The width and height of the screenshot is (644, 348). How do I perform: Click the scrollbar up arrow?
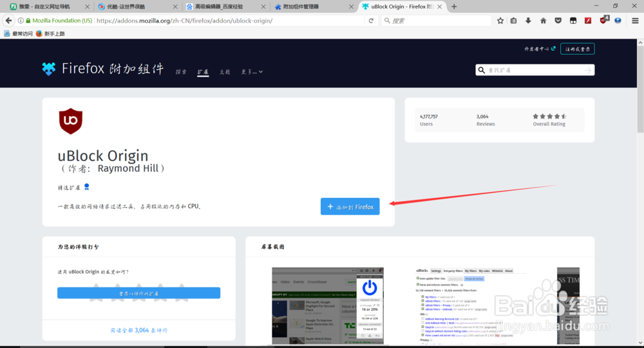point(640,43)
